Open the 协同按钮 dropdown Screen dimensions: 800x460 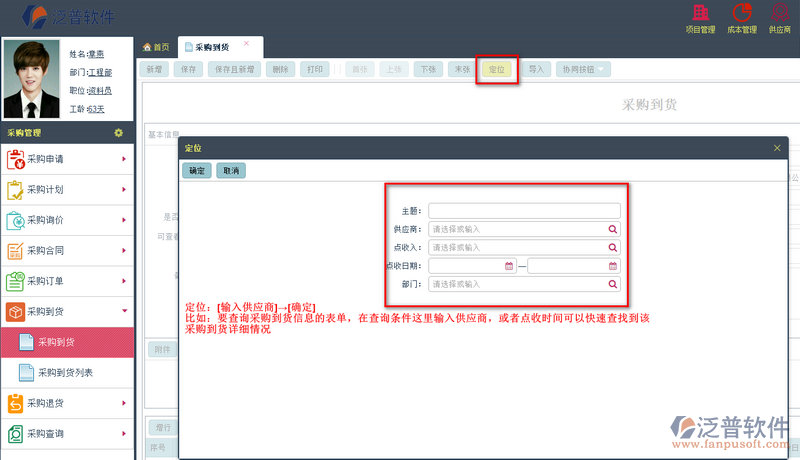[583, 69]
